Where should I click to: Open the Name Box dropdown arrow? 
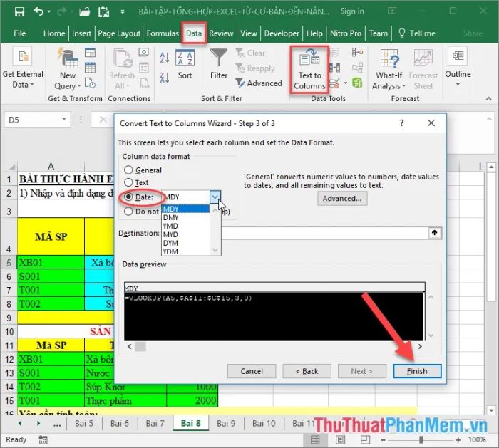[x=64, y=119]
